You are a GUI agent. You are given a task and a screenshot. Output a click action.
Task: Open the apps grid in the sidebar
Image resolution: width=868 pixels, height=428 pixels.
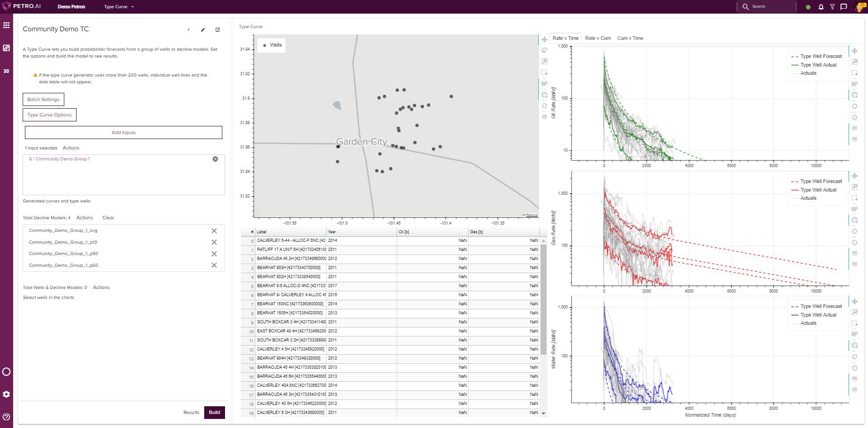tap(6, 25)
